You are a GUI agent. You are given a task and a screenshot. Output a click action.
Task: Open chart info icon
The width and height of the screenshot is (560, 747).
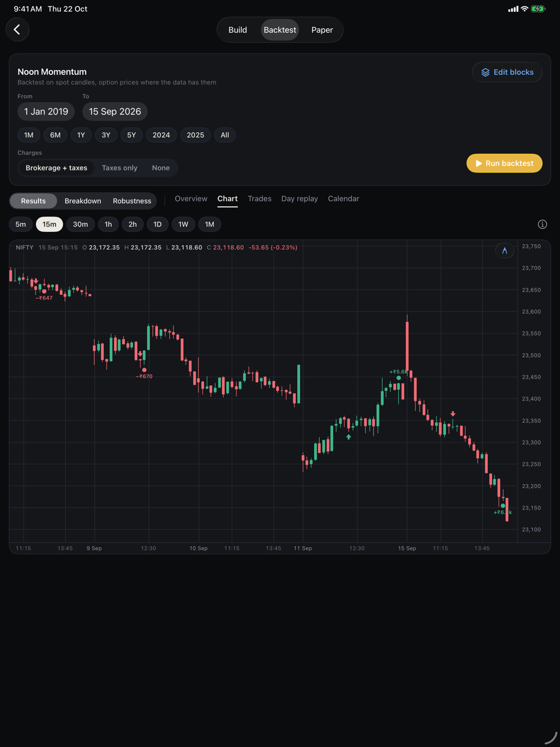[x=542, y=224]
